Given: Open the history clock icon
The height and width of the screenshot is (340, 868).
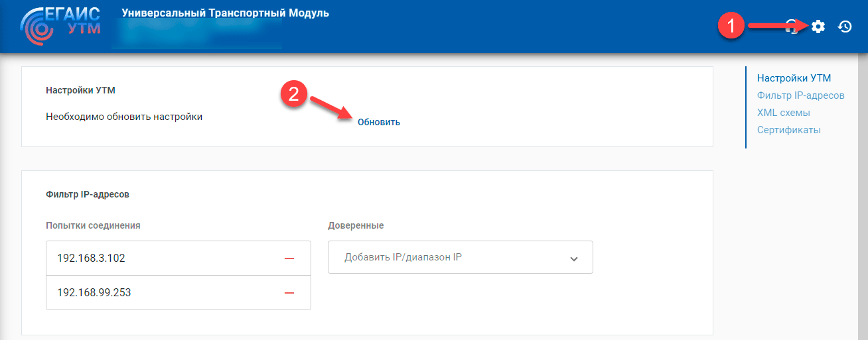Looking at the screenshot, I should pos(845,27).
